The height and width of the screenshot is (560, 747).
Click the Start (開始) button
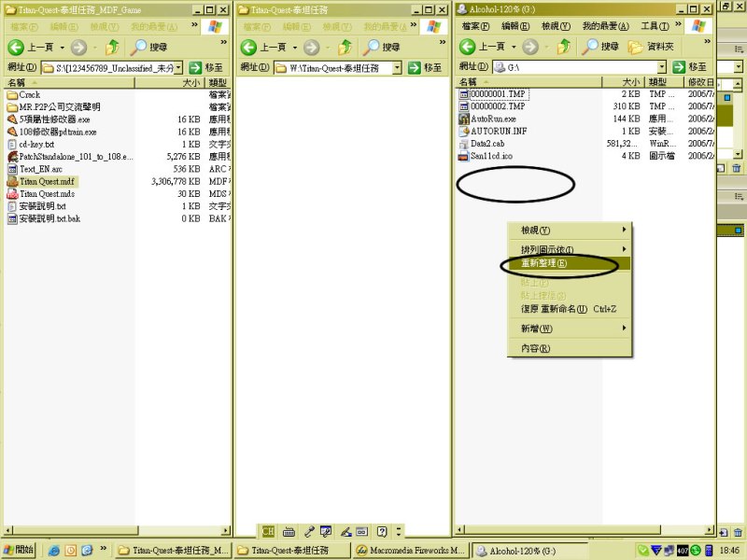point(19,551)
